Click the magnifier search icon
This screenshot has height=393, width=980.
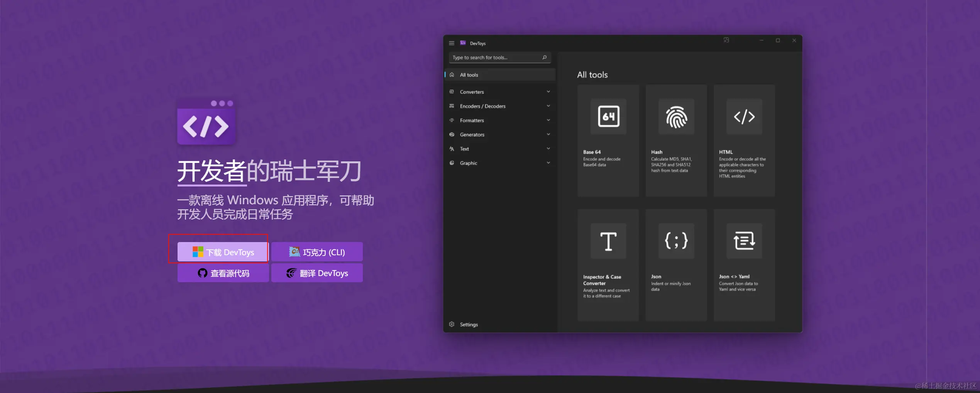click(545, 58)
